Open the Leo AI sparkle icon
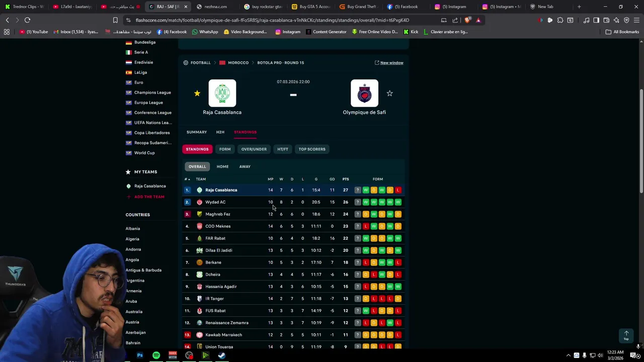The height and width of the screenshot is (362, 644). point(616,20)
